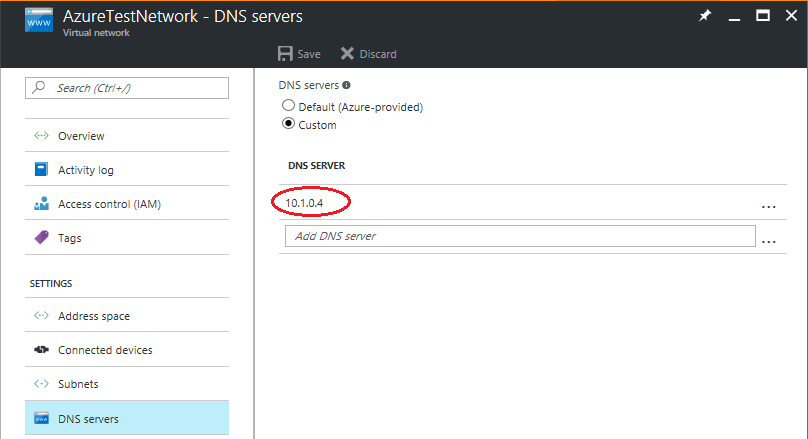The width and height of the screenshot is (808, 439).
Task: Select the Custom radio button
Action: [289, 124]
